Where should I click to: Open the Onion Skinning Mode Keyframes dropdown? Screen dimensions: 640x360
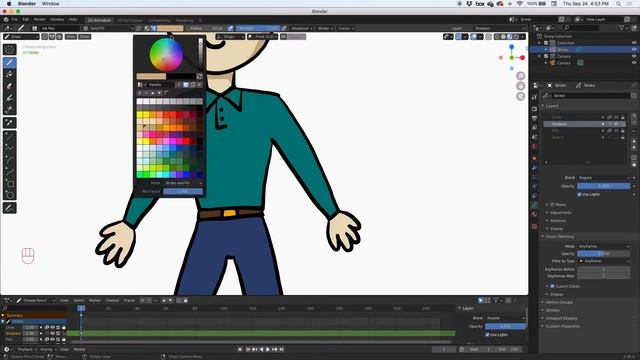coord(604,246)
